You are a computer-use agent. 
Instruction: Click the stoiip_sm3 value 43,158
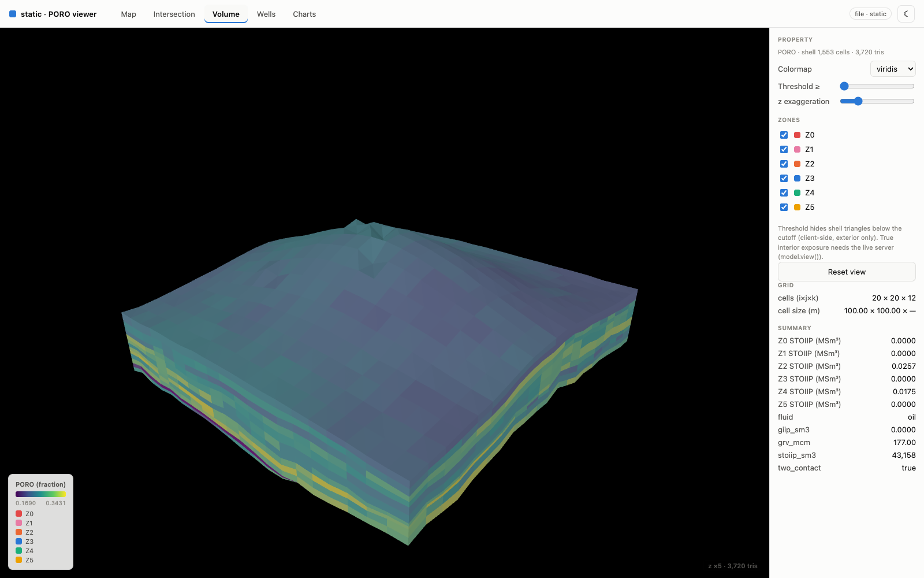click(904, 455)
